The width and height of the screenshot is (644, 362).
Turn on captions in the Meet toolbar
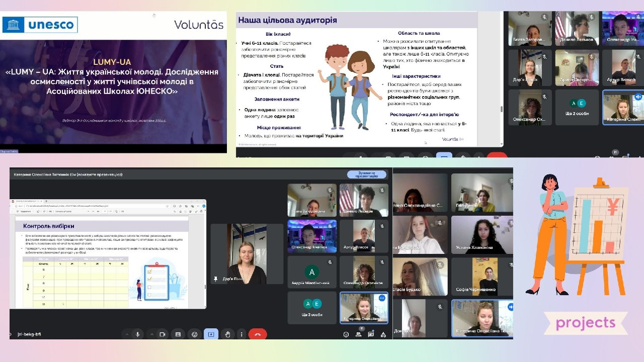pos(178,334)
